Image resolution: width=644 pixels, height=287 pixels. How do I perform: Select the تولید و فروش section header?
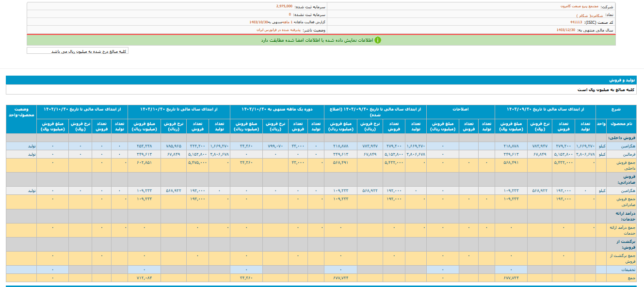622,80
